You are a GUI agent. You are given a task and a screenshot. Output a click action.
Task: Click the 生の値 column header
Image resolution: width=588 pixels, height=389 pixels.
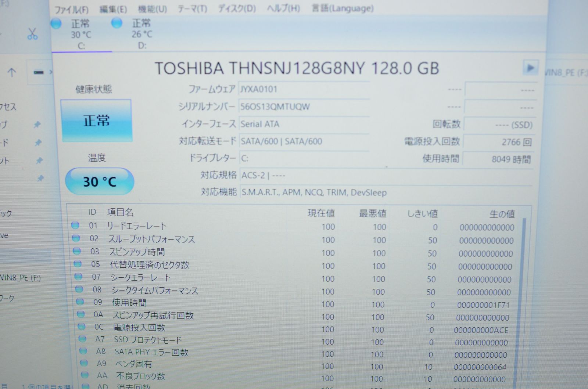pyautogui.click(x=502, y=214)
